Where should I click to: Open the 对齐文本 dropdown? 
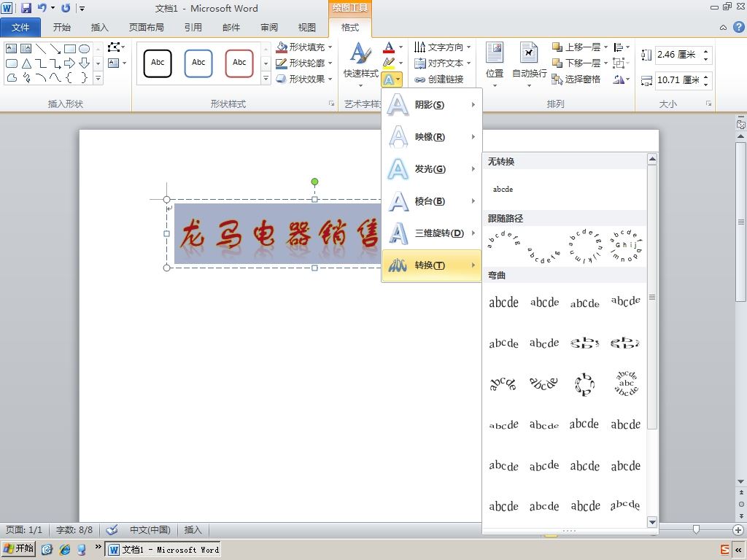point(443,63)
